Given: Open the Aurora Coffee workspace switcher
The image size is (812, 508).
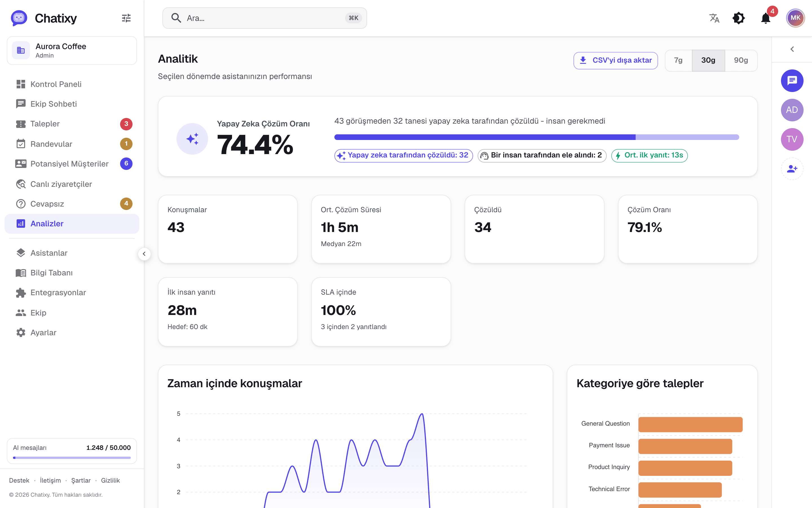Looking at the screenshot, I should coord(72,51).
